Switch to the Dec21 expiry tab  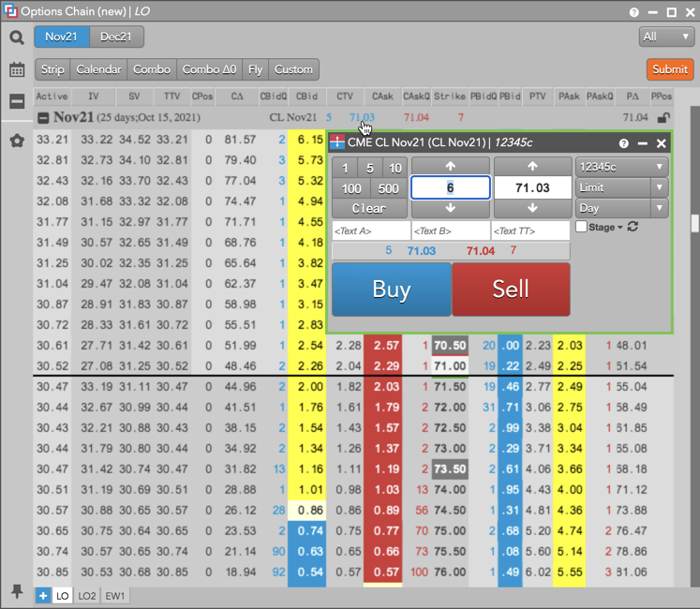click(x=117, y=37)
